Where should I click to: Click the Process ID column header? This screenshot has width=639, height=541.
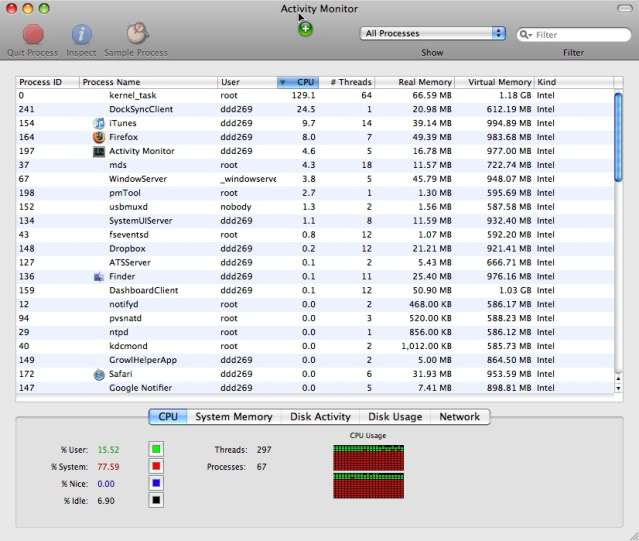point(47,82)
